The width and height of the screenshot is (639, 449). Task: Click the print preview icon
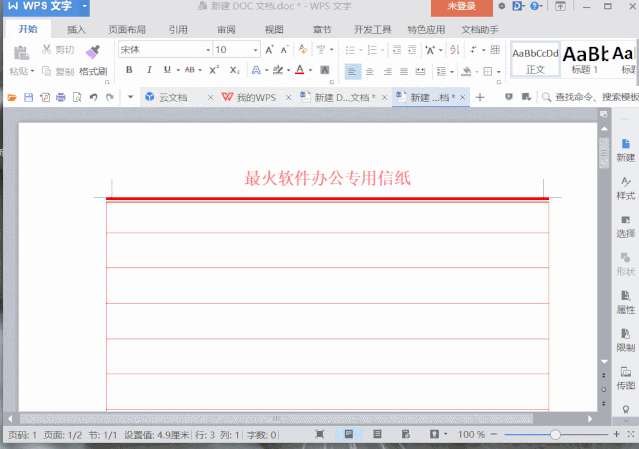[x=77, y=97]
